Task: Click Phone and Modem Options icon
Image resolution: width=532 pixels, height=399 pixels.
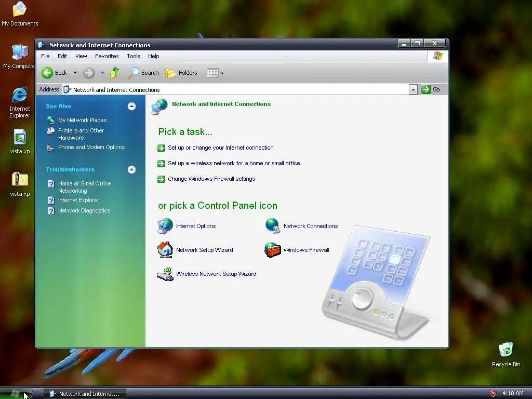Action: [x=50, y=148]
